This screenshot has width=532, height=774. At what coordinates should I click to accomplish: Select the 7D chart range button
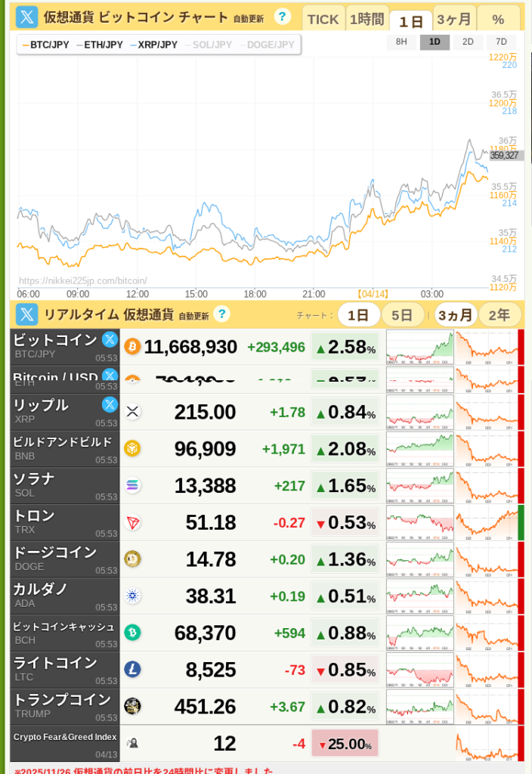click(501, 42)
